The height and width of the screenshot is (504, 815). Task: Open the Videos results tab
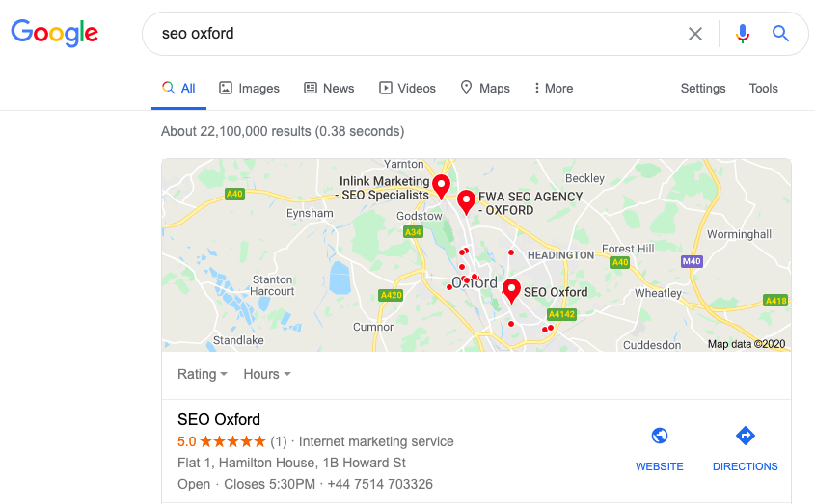pos(407,88)
